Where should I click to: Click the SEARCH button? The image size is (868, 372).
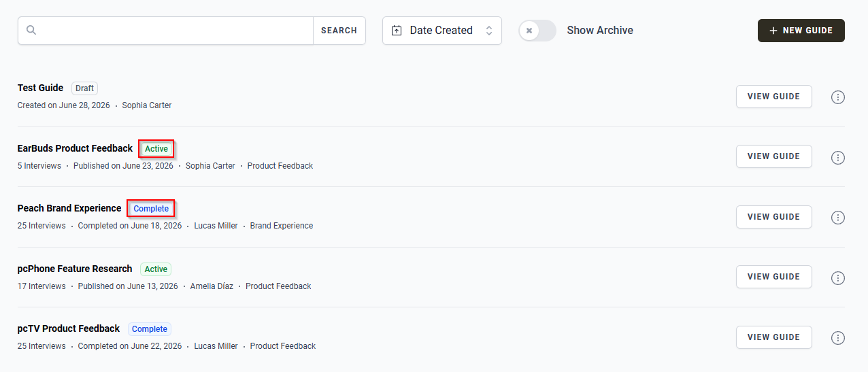(x=339, y=31)
